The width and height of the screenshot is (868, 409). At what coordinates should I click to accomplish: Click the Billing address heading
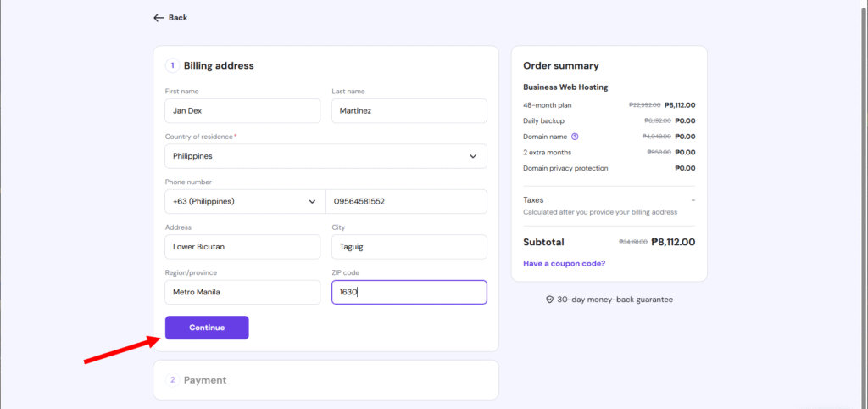pos(219,65)
